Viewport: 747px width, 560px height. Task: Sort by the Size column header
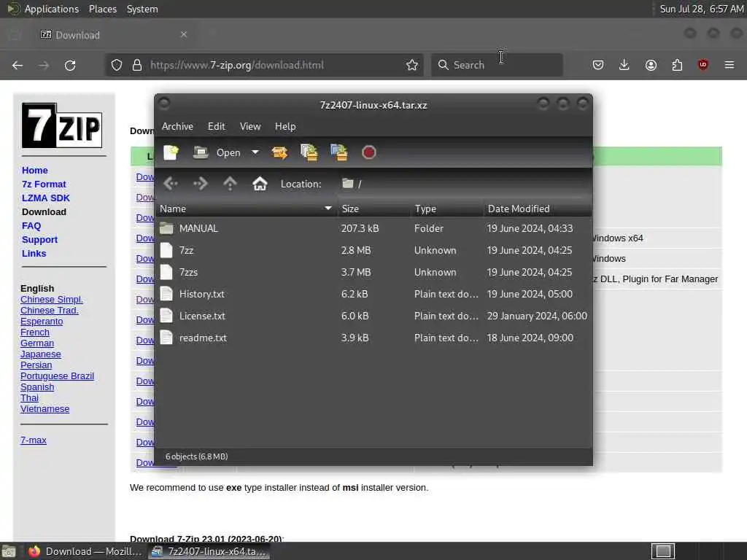tap(374, 209)
